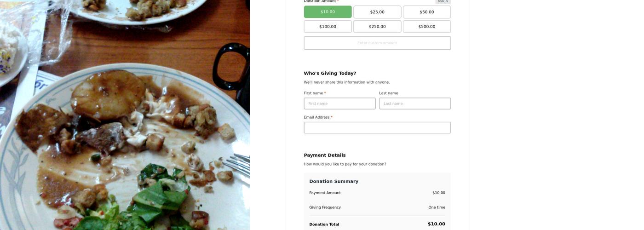Choose the $250.00 donation button
The width and height of the screenshot is (644, 230).
[377, 27]
